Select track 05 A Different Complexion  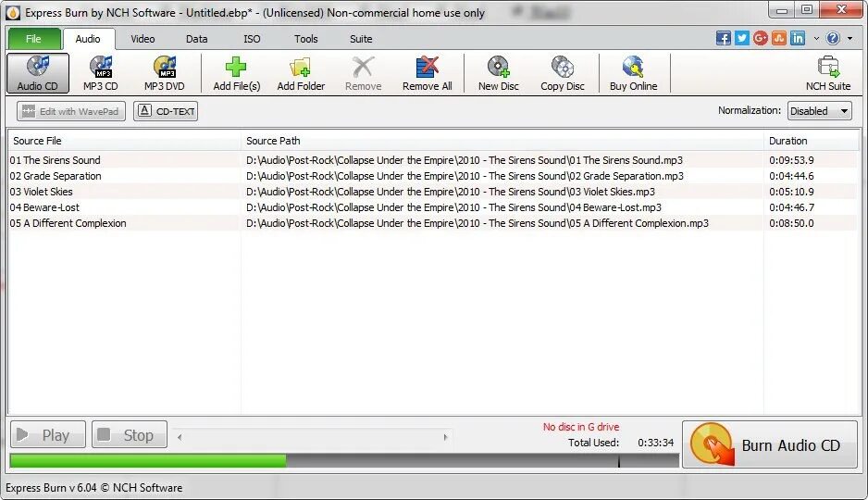tap(68, 223)
